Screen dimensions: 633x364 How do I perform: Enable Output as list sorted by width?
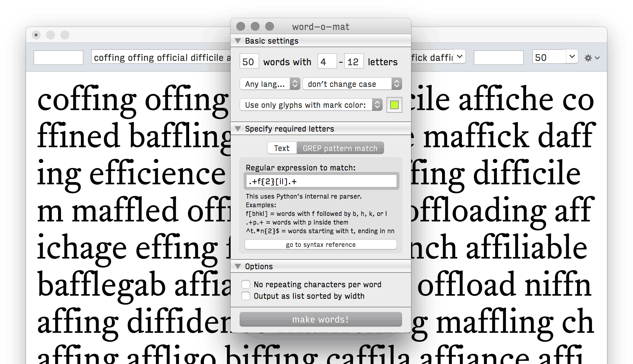point(246,296)
